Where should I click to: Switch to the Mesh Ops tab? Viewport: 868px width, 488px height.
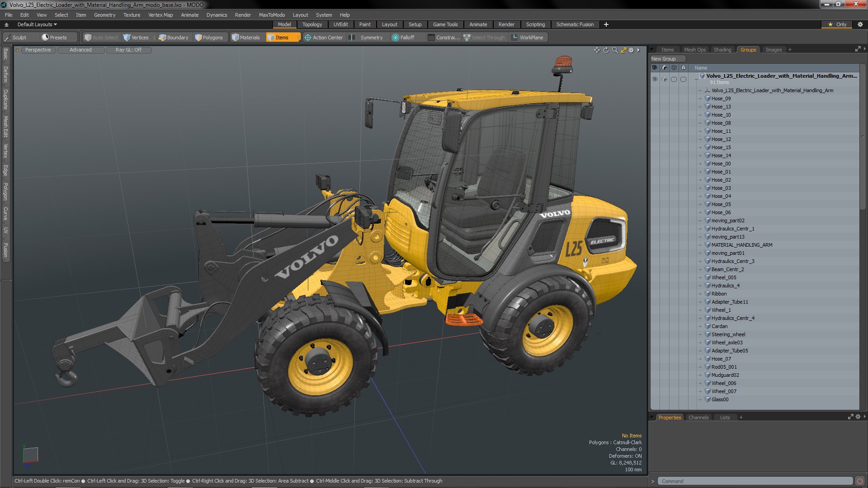tap(694, 50)
